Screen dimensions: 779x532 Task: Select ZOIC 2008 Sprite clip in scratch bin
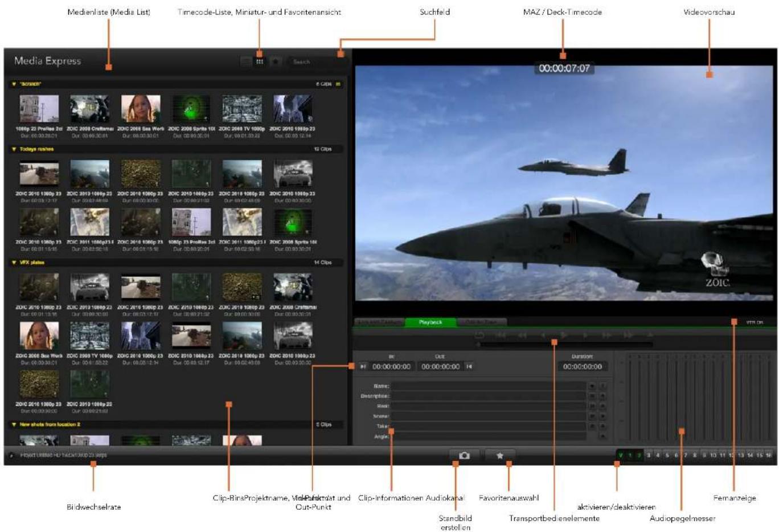191,109
